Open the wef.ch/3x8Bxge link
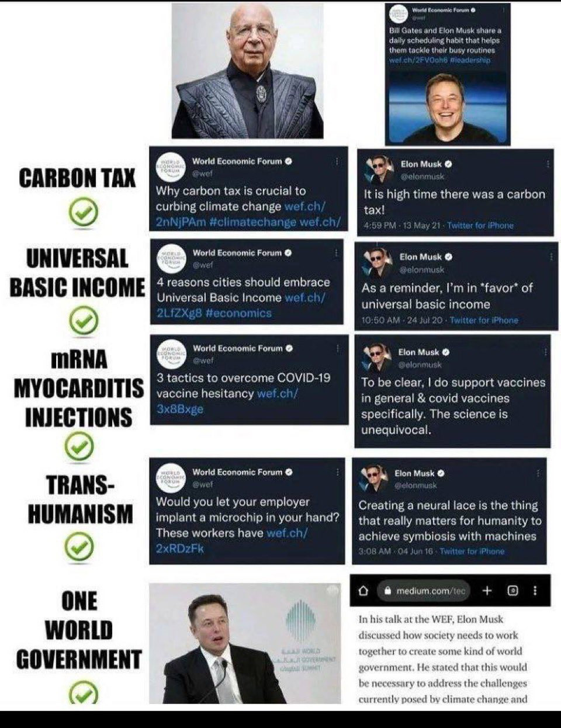Screen dimensions: 561x728 pos(228,401)
